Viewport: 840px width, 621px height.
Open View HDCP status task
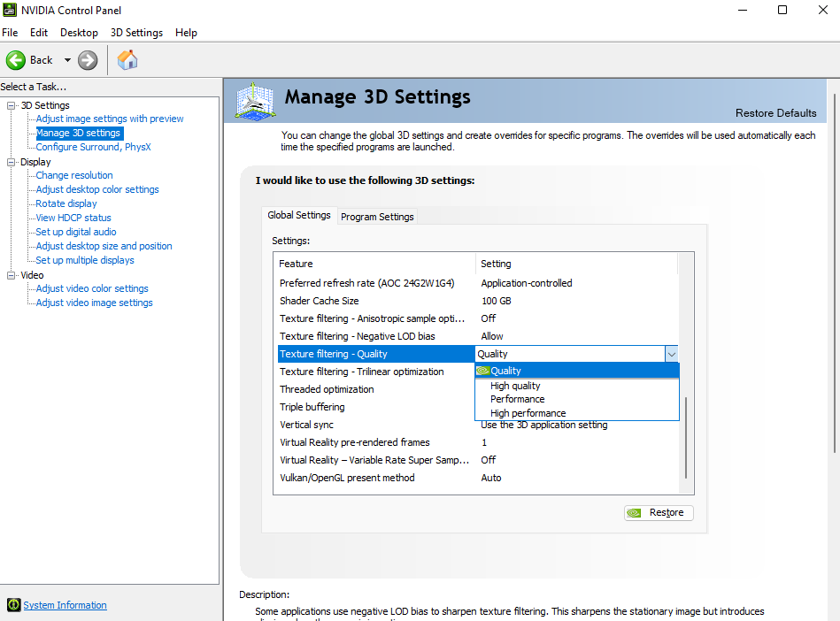coord(73,218)
